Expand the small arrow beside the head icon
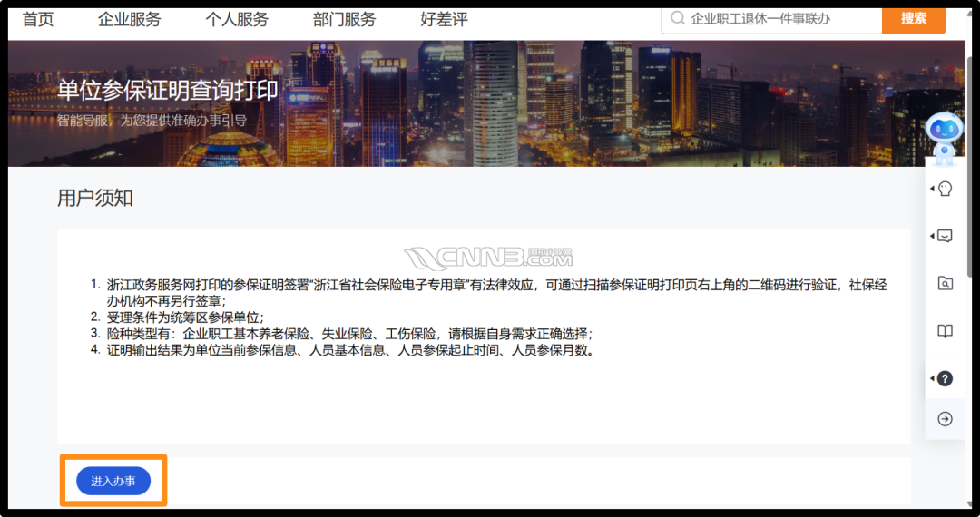Image resolution: width=980 pixels, height=517 pixels. point(932,189)
